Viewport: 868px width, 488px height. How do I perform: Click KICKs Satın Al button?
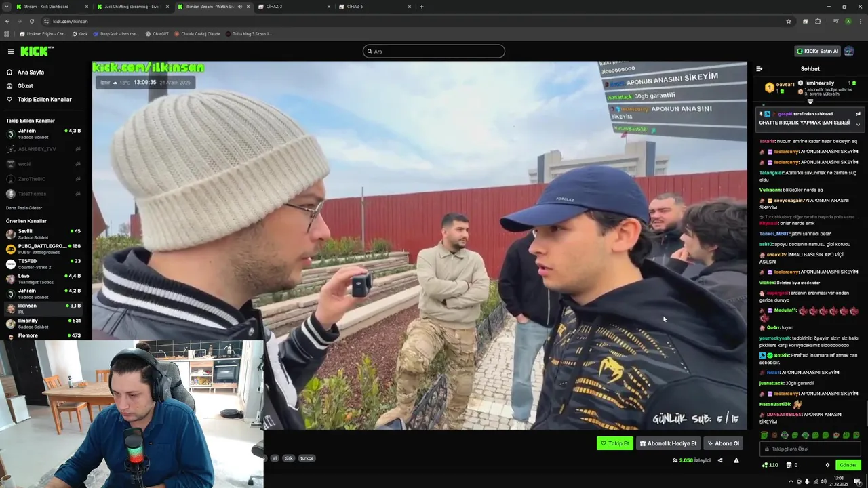pyautogui.click(x=818, y=51)
